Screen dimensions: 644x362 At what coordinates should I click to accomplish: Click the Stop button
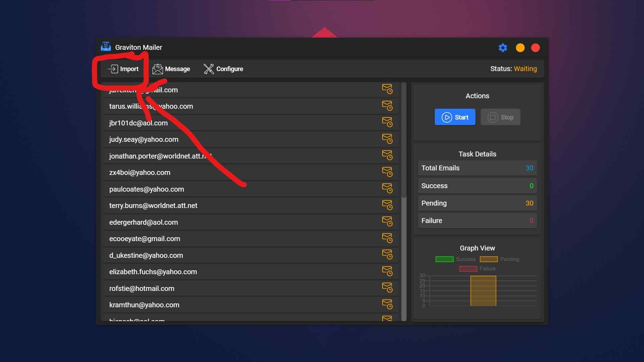pyautogui.click(x=500, y=117)
